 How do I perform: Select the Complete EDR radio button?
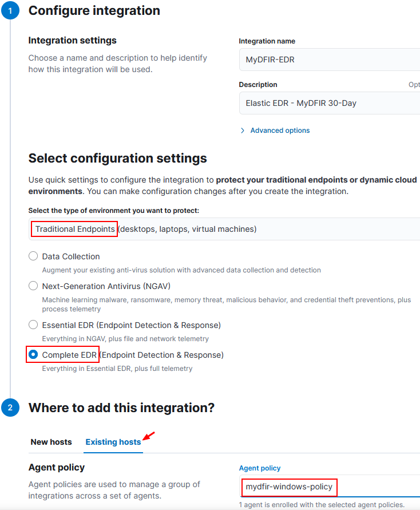(x=33, y=354)
